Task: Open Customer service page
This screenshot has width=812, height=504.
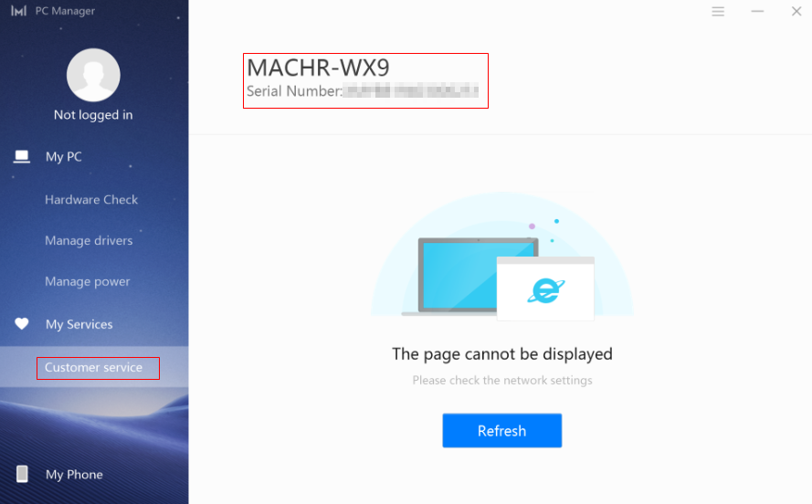Action: [x=94, y=367]
